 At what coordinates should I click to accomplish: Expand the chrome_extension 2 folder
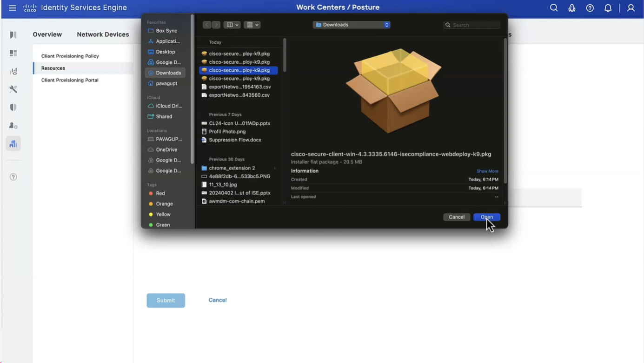coord(274,168)
